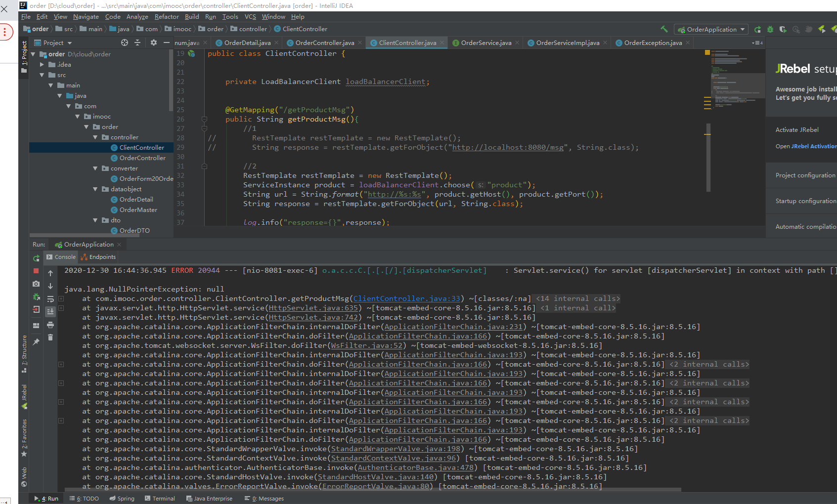
Task: Toggle soft-wrap in the console
Action: (50, 299)
